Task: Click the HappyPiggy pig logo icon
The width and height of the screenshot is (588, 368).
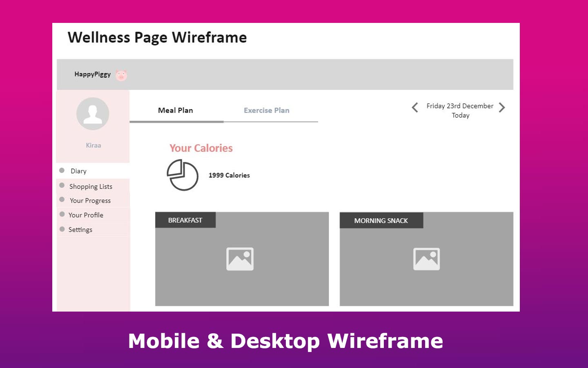Action: click(x=121, y=75)
